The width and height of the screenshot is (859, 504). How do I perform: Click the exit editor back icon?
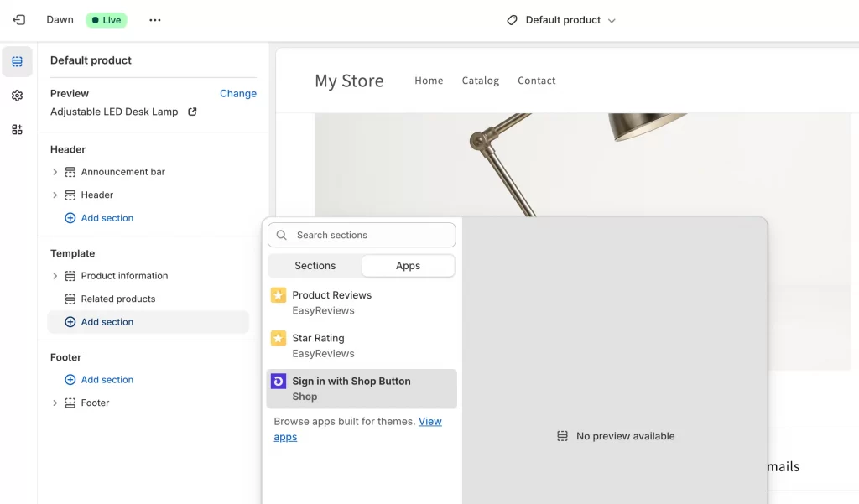(x=19, y=20)
